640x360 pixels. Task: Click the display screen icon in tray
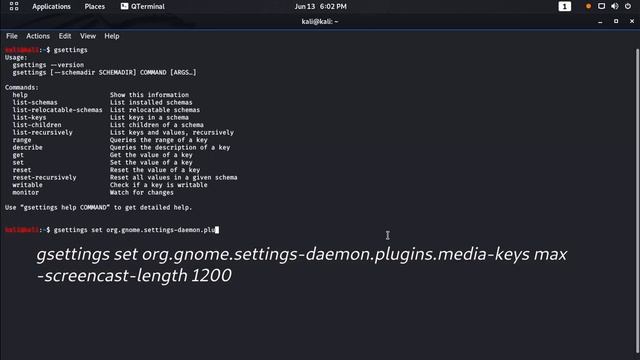point(601,6)
